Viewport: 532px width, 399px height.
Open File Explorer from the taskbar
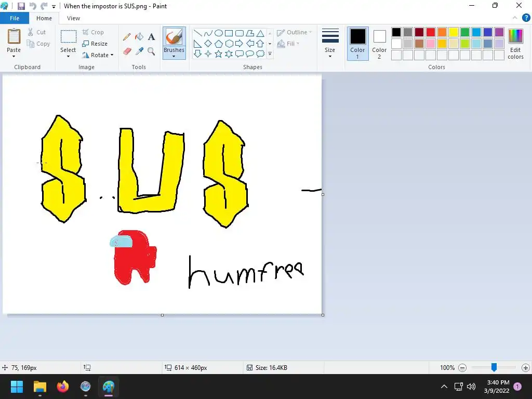pyautogui.click(x=39, y=387)
